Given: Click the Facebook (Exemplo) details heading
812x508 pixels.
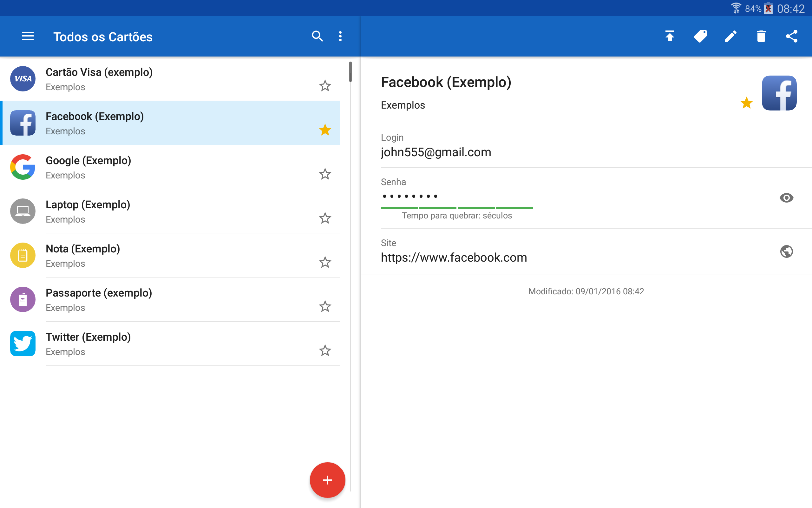Looking at the screenshot, I should [446, 82].
